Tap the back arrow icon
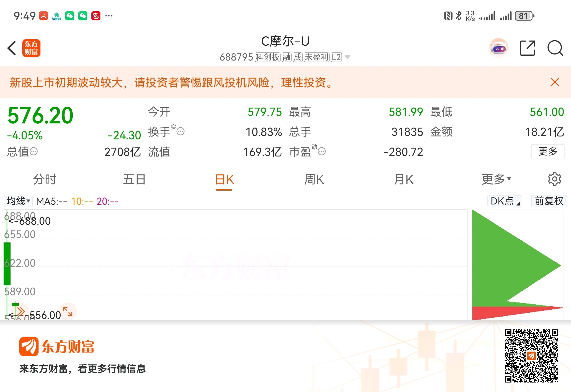 point(12,48)
